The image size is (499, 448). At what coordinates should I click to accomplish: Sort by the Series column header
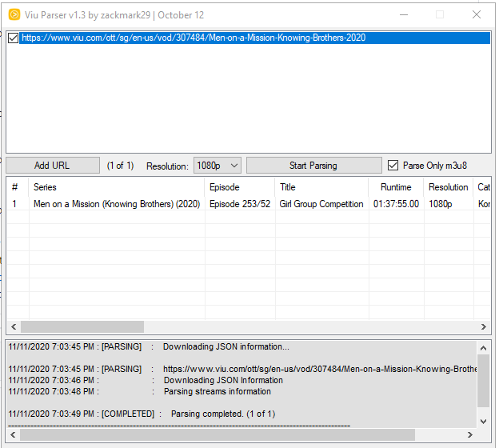(x=117, y=187)
